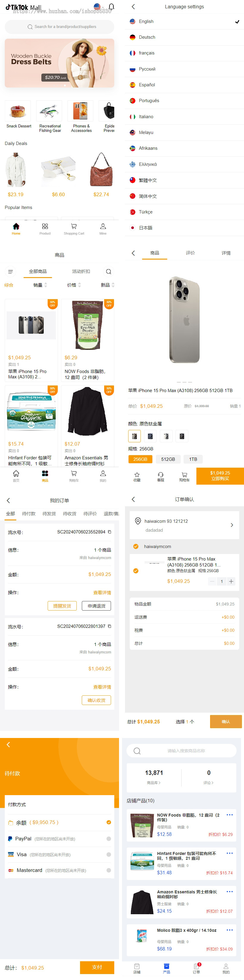Tap the notification bell icon
Screen dimensions: 244x980
pyautogui.click(x=111, y=7)
